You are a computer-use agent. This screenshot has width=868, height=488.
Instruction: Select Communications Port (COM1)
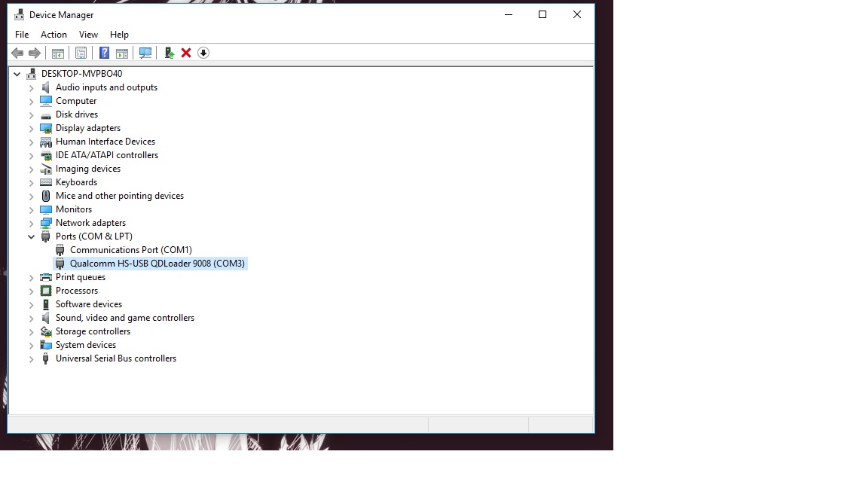pyautogui.click(x=131, y=250)
